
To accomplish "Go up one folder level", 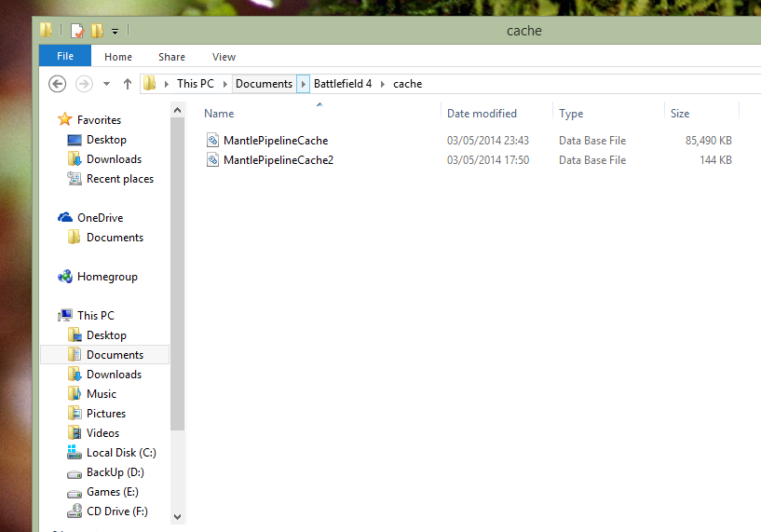I will click(x=128, y=84).
